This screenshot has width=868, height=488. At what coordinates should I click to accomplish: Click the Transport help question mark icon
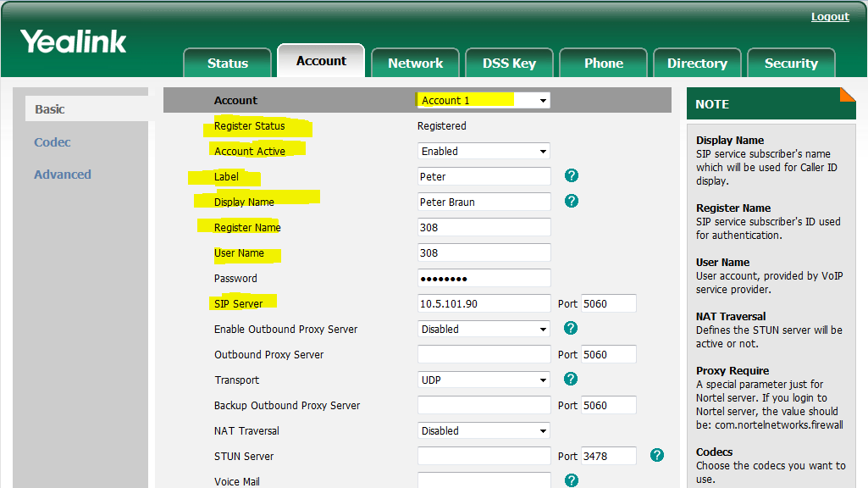click(572, 380)
